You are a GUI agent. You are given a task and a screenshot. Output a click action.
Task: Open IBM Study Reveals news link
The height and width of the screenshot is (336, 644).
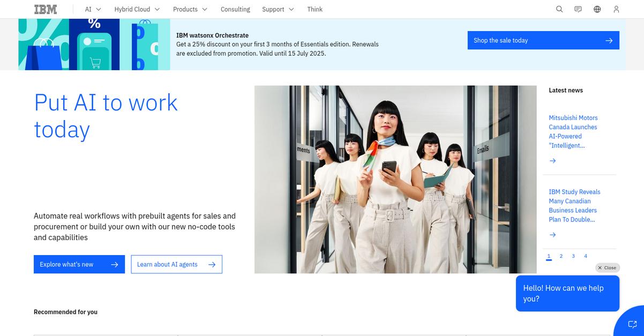click(574, 206)
